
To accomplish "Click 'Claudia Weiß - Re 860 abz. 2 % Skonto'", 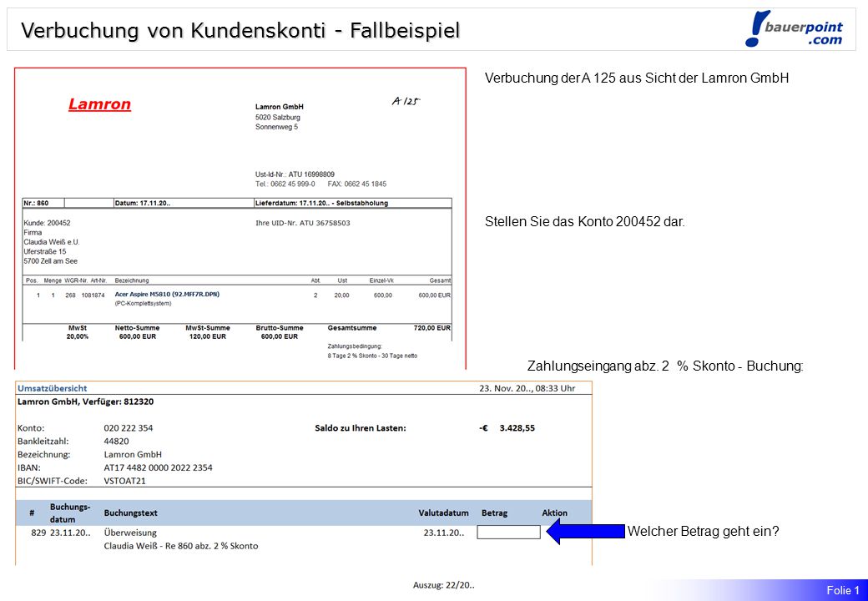I will click(181, 546).
